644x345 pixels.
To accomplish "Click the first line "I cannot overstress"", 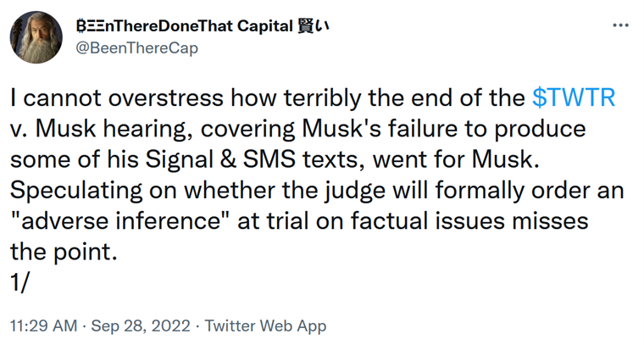I will (117, 97).
